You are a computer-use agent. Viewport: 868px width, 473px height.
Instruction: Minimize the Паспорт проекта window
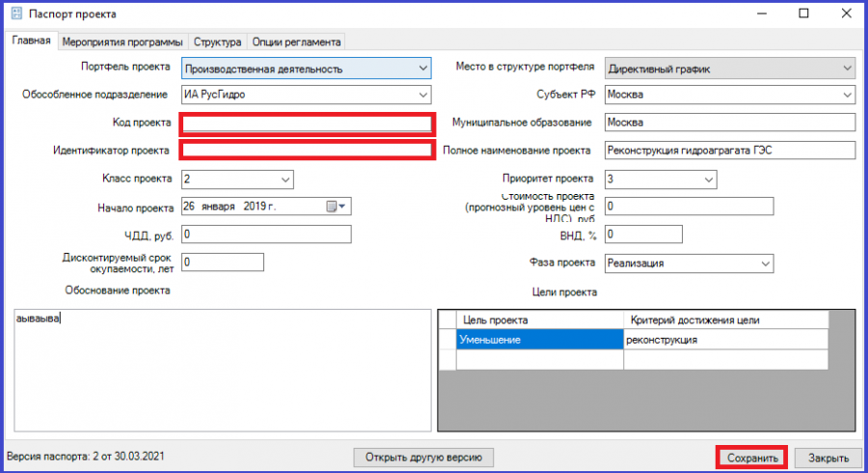tap(762, 14)
